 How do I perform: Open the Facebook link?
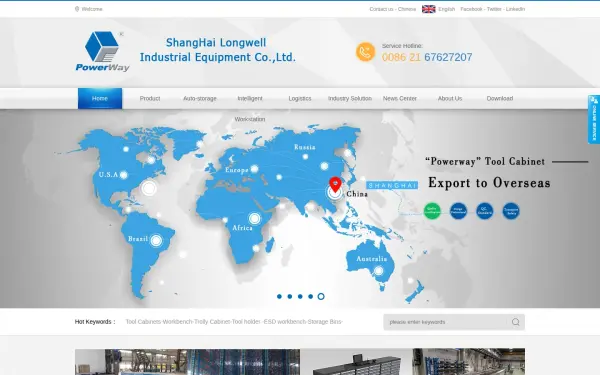pos(471,9)
